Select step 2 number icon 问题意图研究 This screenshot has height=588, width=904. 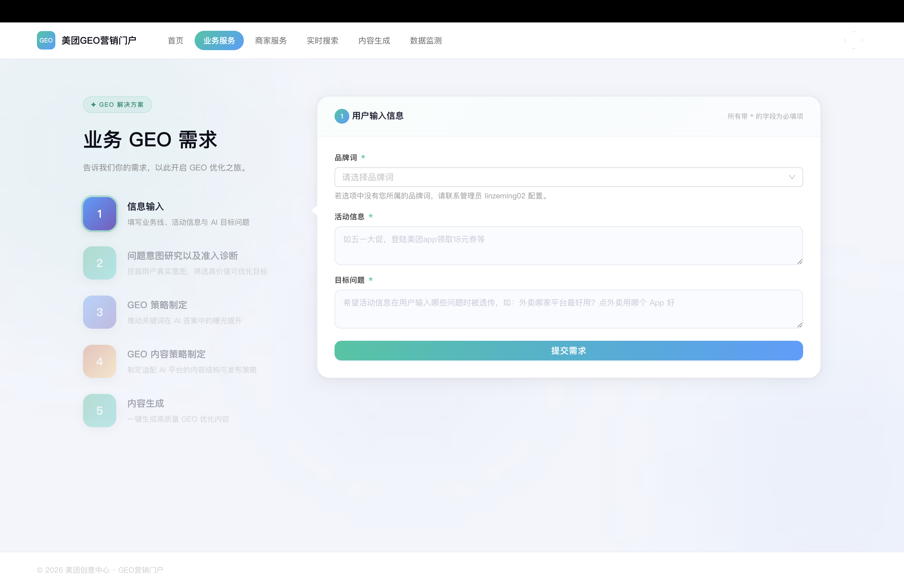coord(100,263)
